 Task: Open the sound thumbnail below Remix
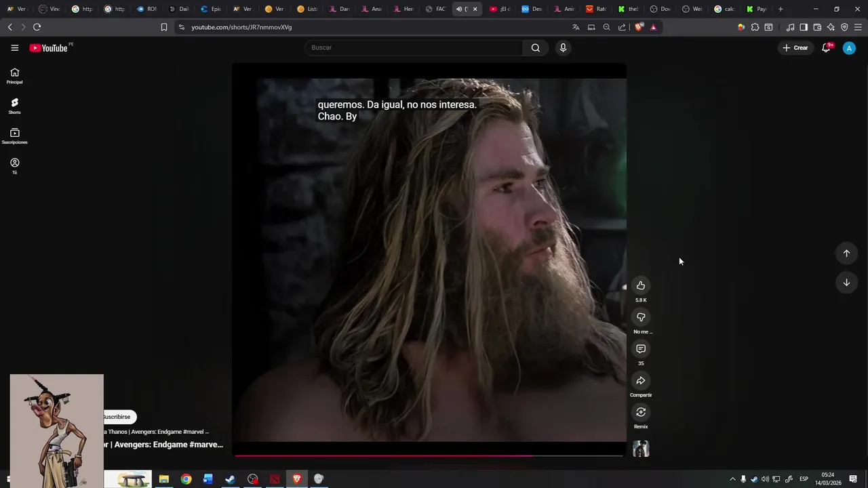(641, 449)
